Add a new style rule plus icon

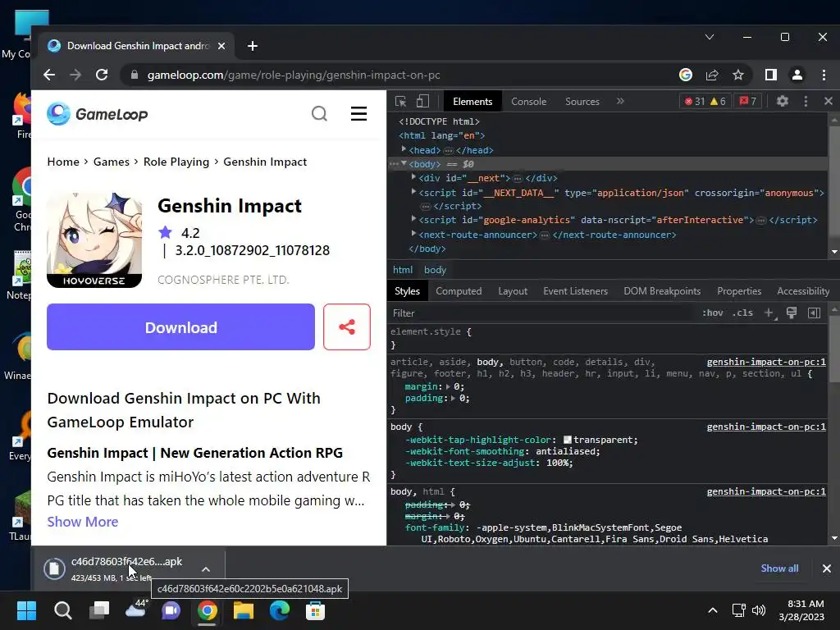click(769, 313)
